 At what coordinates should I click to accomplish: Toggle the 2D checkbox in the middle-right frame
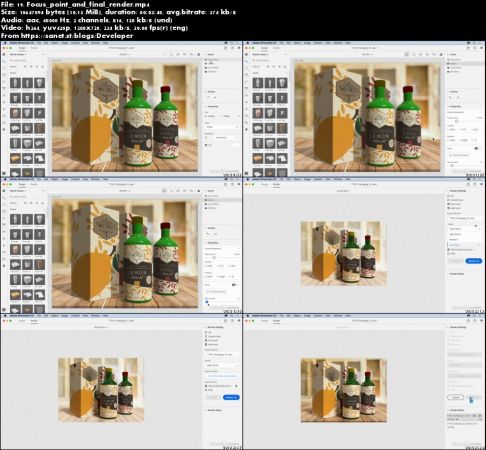(449, 196)
